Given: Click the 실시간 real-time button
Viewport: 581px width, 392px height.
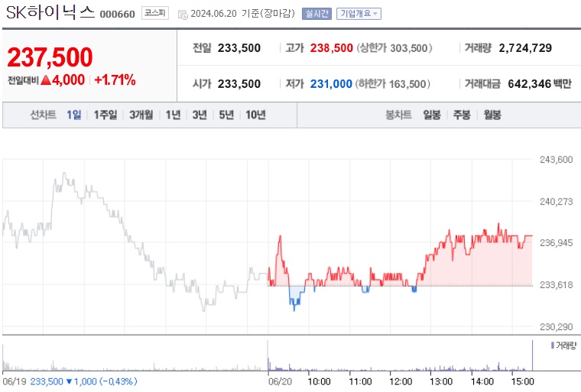Looking at the screenshot, I should [x=316, y=14].
